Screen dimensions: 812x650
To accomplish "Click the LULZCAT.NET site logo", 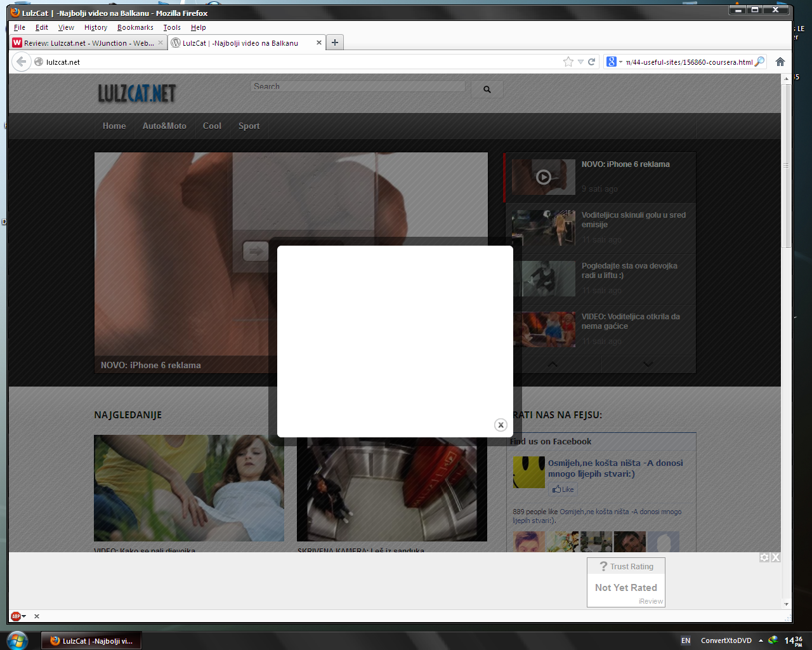I will click(x=136, y=93).
